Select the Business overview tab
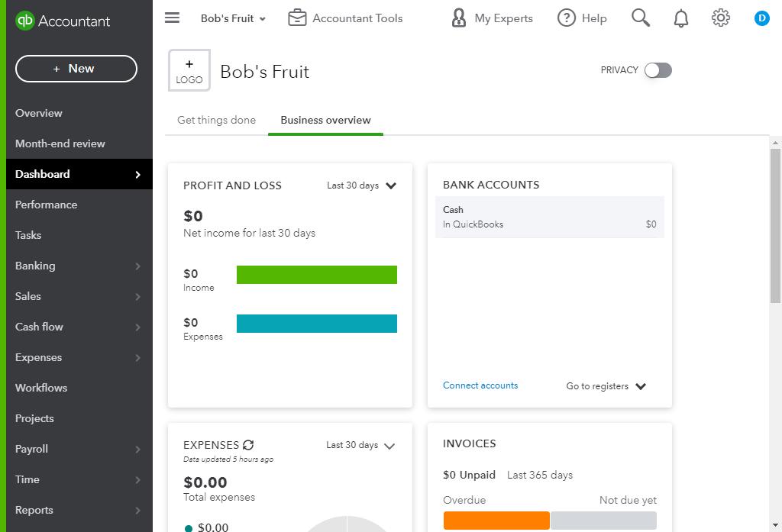The width and height of the screenshot is (782, 532). [325, 120]
